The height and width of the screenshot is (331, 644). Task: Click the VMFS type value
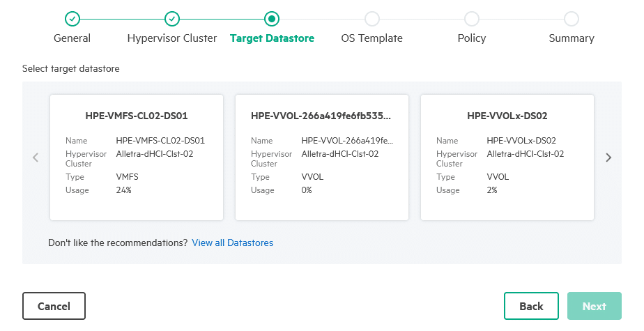pyautogui.click(x=127, y=177)
